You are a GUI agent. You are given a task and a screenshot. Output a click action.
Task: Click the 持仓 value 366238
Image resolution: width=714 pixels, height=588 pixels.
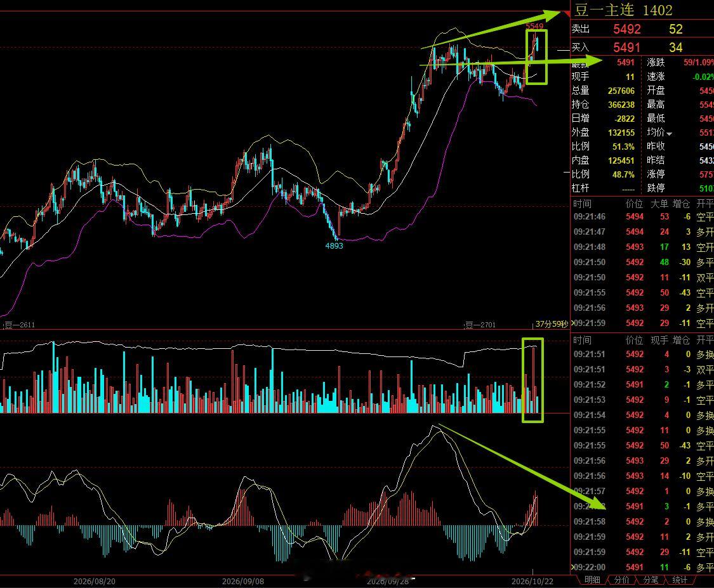coord(621,105)
